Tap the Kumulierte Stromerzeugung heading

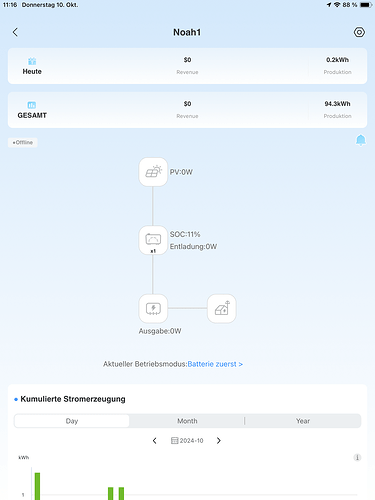coord(73,399)
